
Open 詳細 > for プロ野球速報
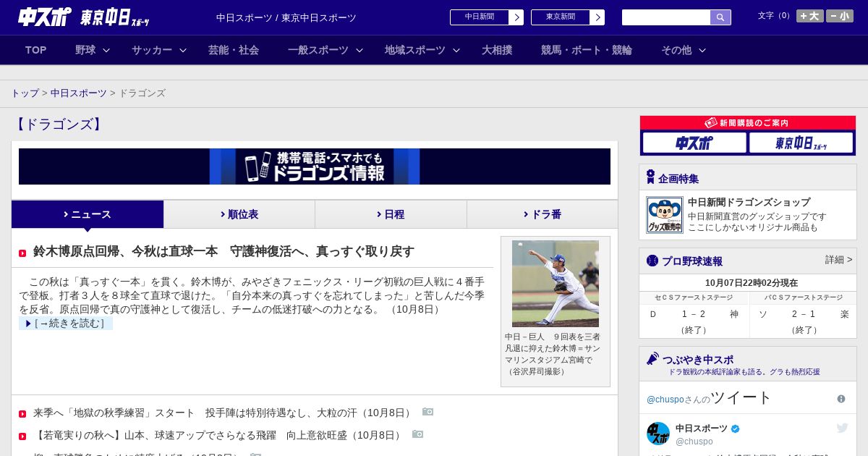pyautogui.click(x=838, y=260)
